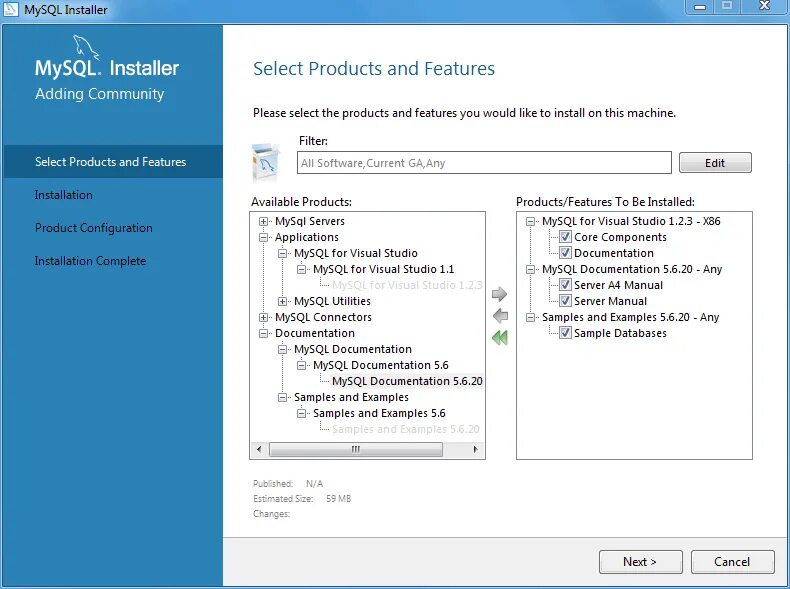Expand the MySQL Utilities node

283,301
